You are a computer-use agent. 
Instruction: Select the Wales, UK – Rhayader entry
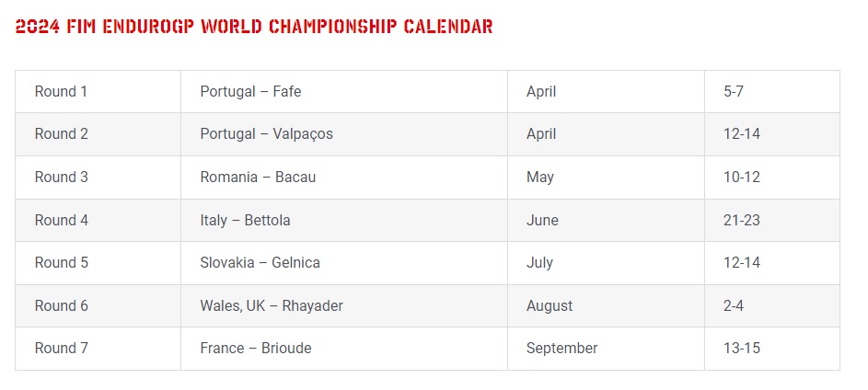(343, 306)
